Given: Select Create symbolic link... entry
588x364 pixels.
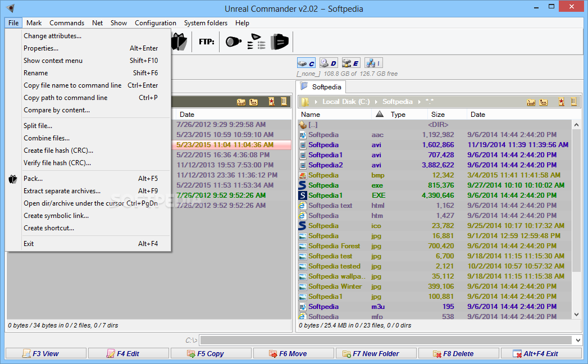Looking at the screenshot, I should point(88,216).
